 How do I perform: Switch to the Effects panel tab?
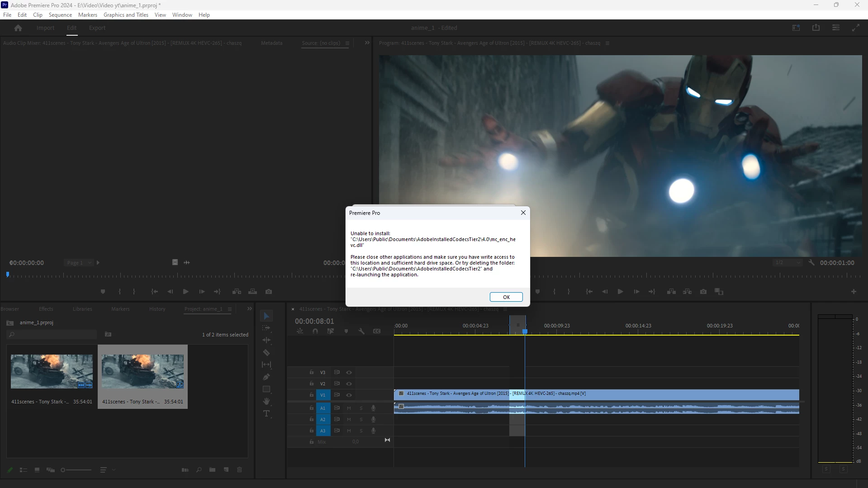46,309
